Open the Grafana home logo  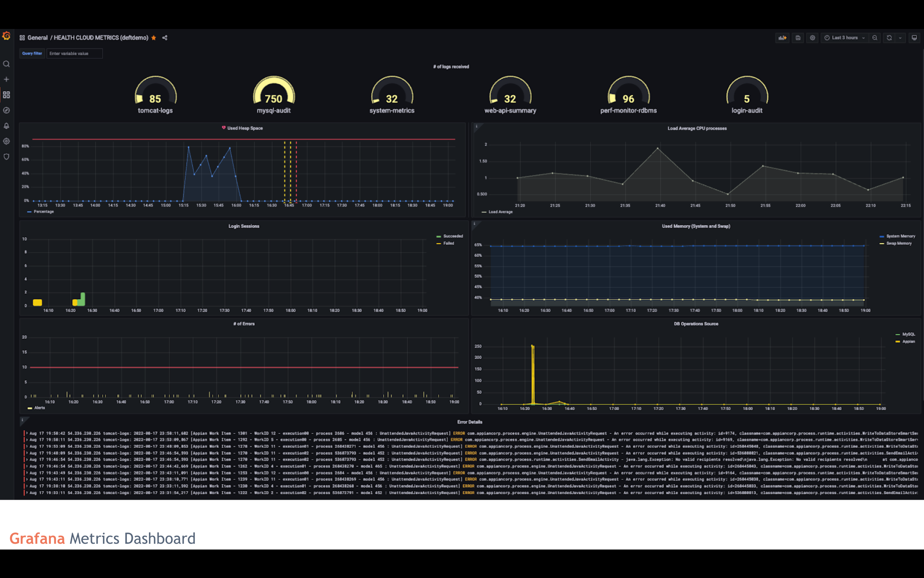pyautogui.click(x=6, y=36)
